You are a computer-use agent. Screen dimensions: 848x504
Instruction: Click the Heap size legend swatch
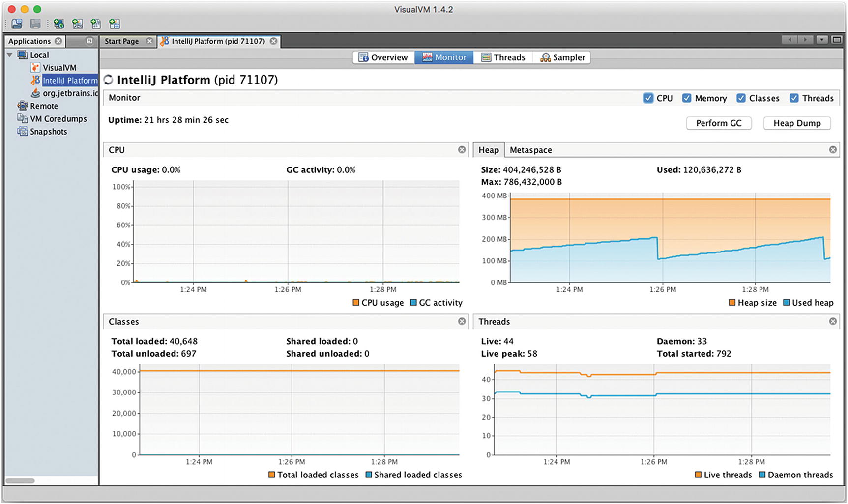point(732,303)
